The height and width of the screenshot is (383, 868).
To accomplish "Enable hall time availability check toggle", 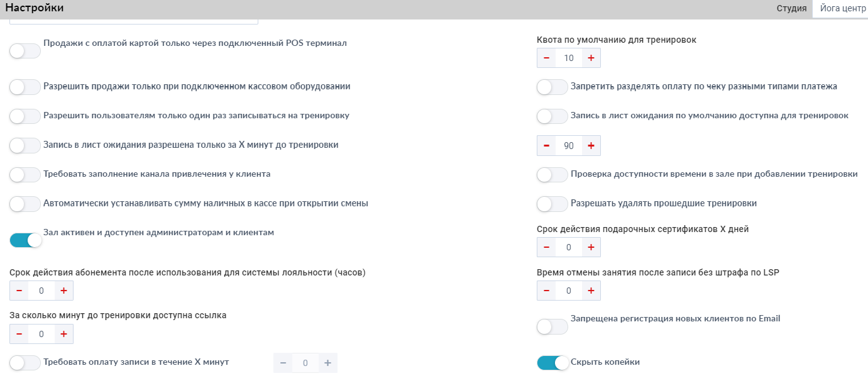I will pos(552,175).
